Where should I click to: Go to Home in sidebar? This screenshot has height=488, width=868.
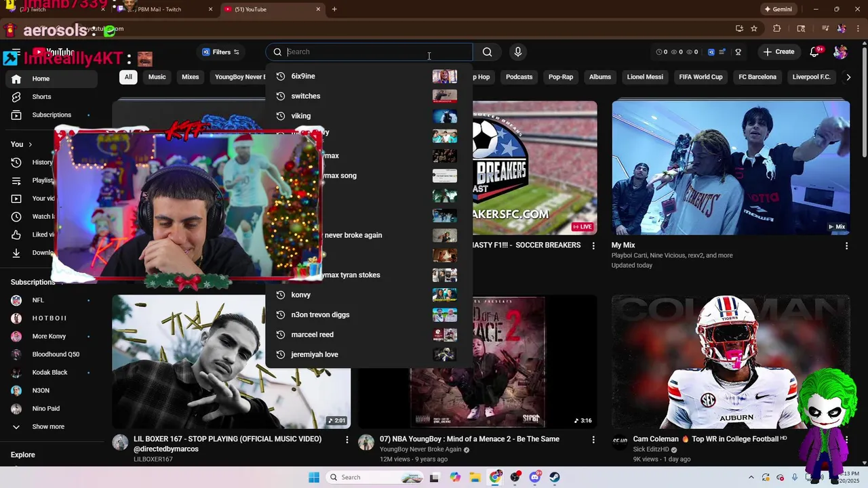click(x=52, y=79)
